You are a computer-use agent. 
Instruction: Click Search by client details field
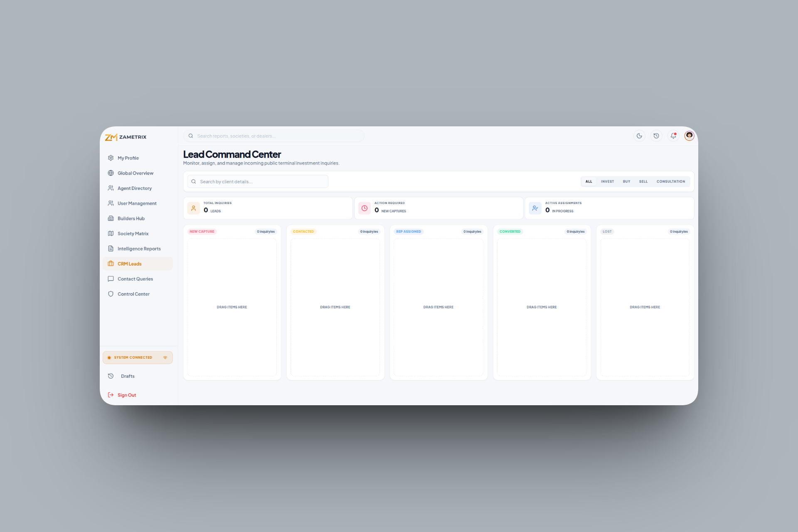pyautogui.click(x=258, y=182)
